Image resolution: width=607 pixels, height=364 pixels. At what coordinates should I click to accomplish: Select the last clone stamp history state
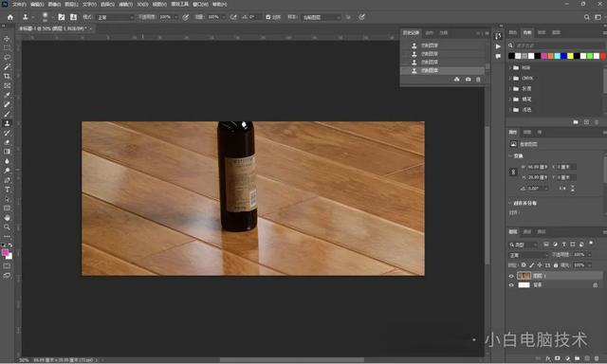[443, 71]
